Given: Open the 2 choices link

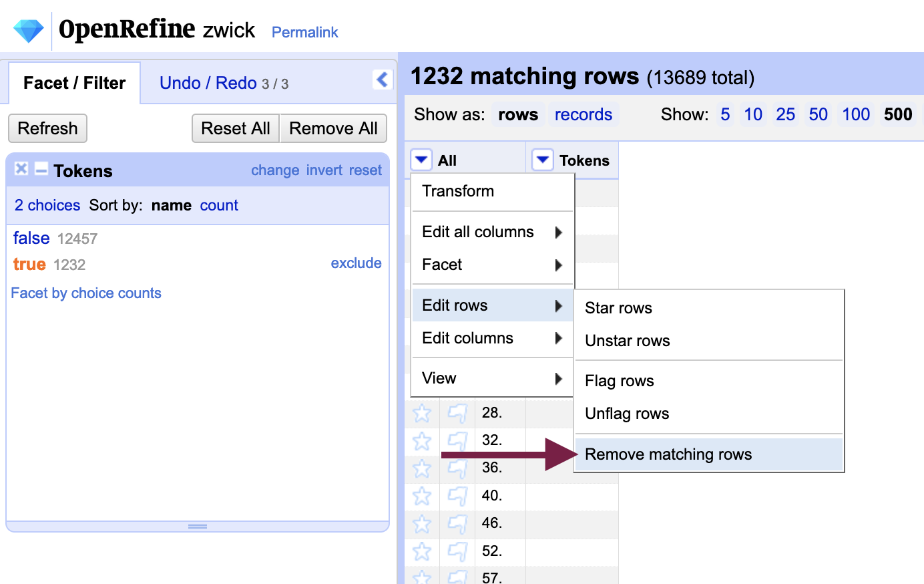Looking at the screenshot, I should (x=47, y=205).
